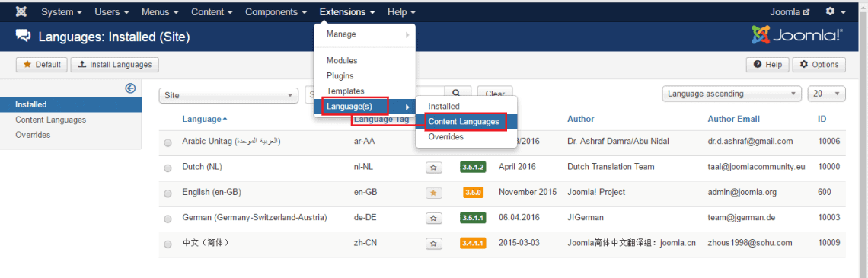The image size is (868, 278).
Task: Sort by ID column header
Action: (822, 119)
